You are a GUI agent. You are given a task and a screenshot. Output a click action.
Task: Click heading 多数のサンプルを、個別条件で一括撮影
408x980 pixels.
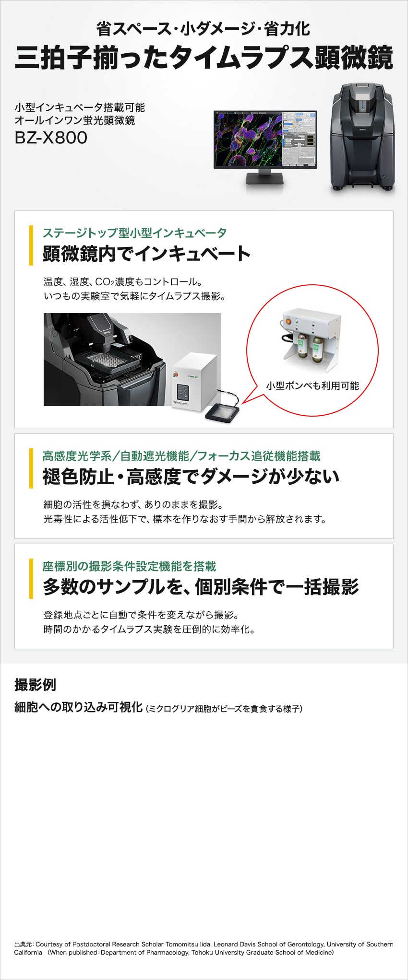tap(201, 587)
